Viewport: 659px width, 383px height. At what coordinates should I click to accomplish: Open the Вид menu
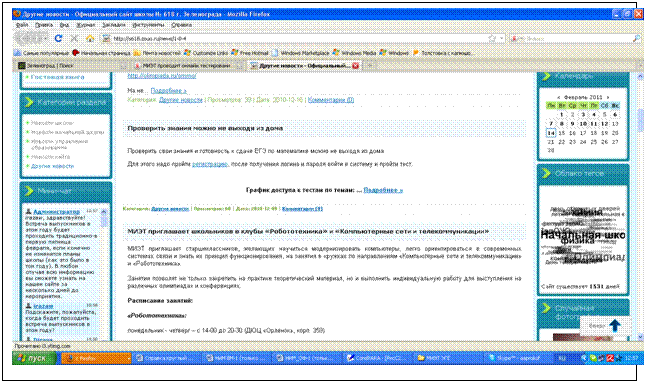click(x=64, y=25)
